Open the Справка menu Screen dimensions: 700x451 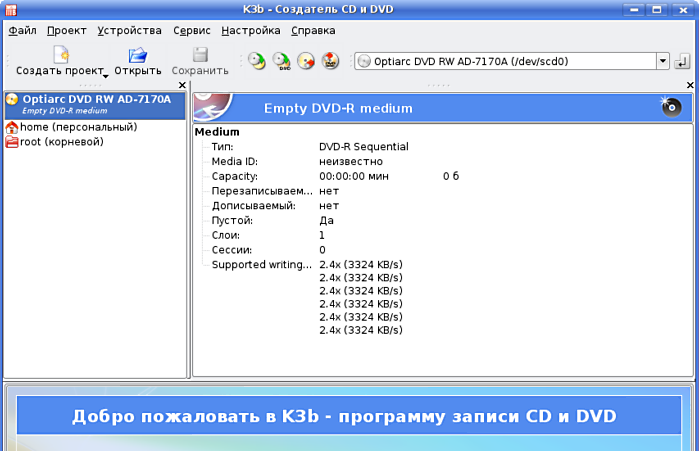click(x=313, y=30)
